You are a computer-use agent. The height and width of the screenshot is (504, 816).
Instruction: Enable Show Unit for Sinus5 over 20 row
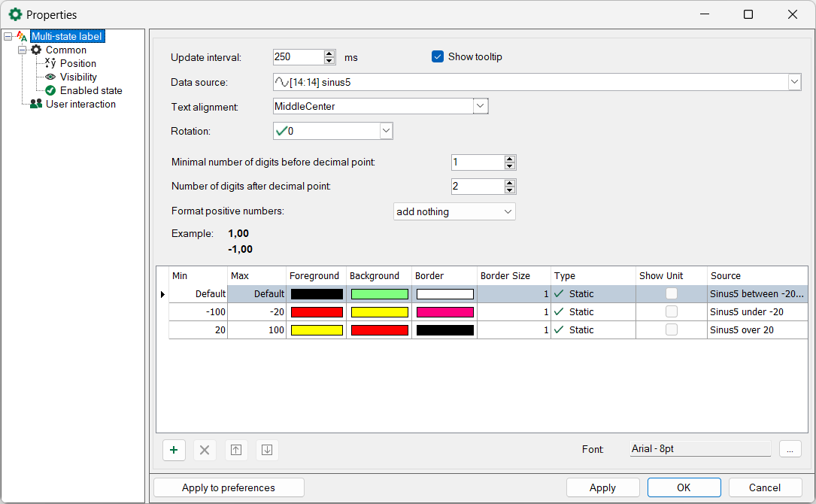pyautogui.click(x=671, y=329)
